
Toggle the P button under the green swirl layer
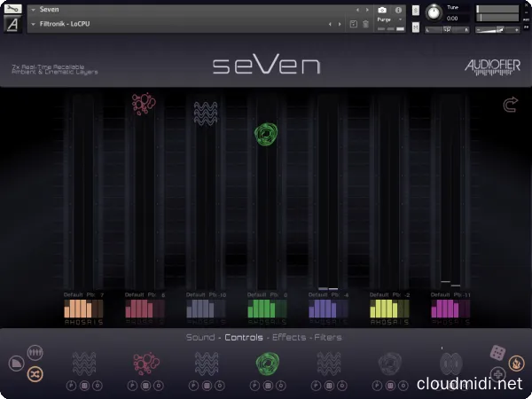point(254,386)
